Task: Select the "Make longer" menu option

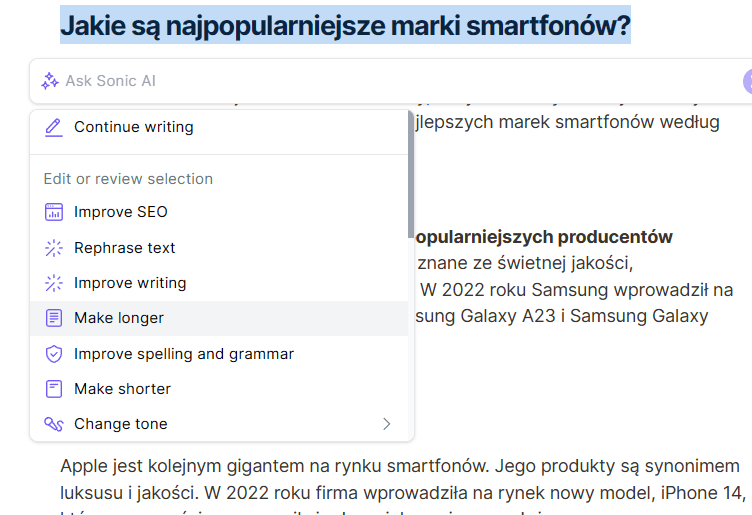Action: [119, 318]
